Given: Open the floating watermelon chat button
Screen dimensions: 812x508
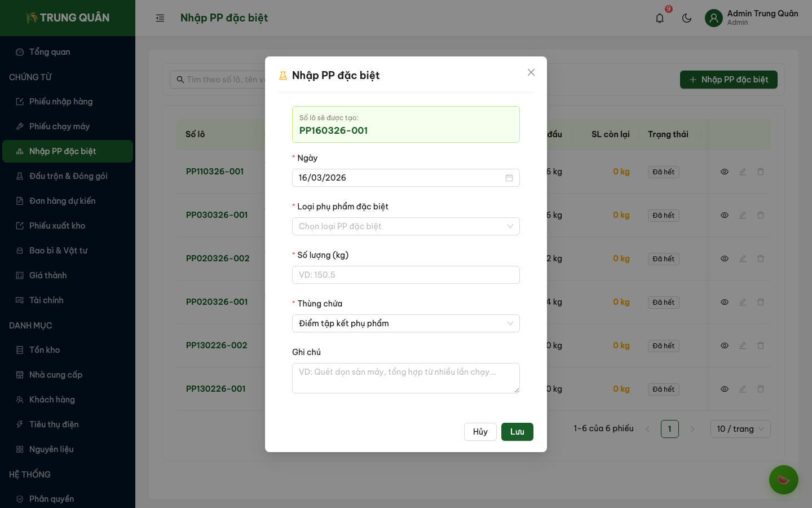Looking at the screenshot, I should [x=783, y=479].
